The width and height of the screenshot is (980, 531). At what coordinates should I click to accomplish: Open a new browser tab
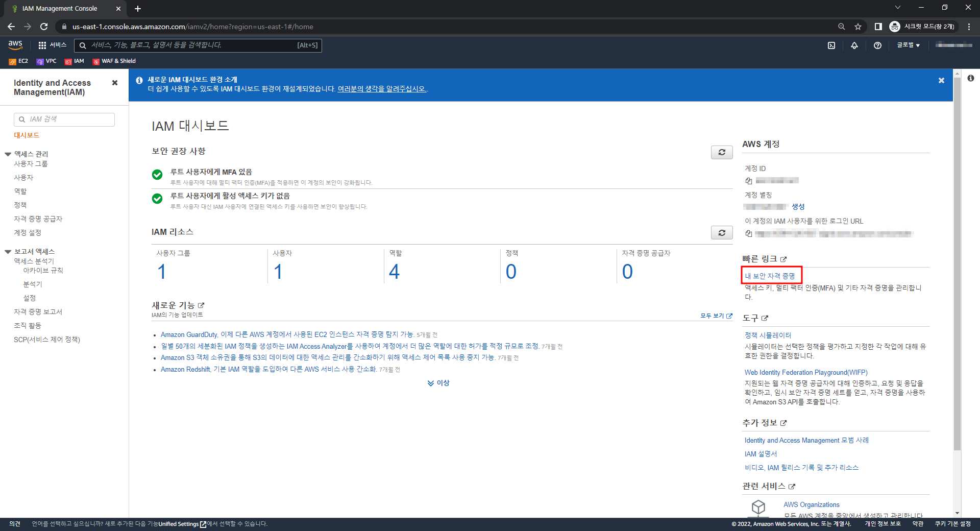click(138, 9)
